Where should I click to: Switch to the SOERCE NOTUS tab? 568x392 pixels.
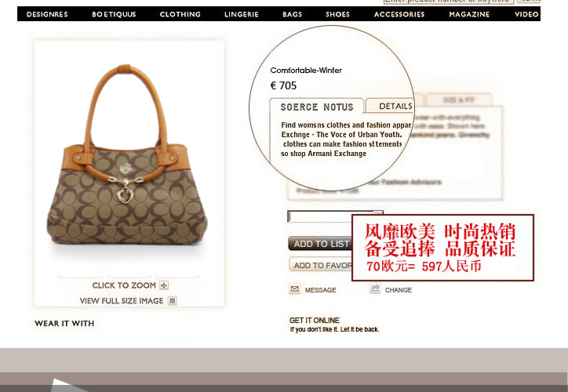[x=317, y=107]
